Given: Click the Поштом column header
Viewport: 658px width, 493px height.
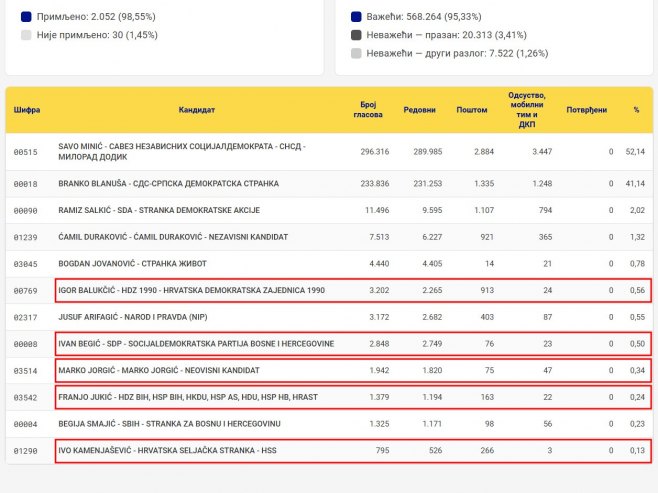Looking at the screenshot, I should (x=472, y=110).
